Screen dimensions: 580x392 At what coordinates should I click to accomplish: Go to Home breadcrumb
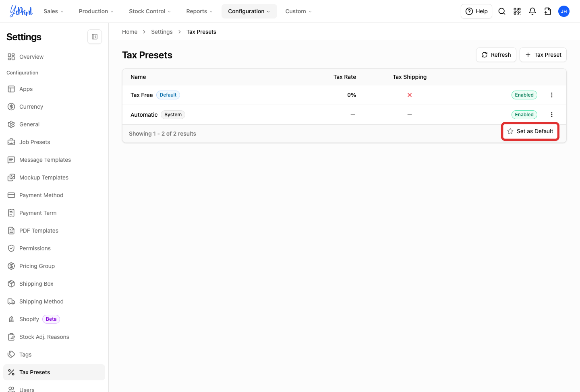(x=130, y=32)
